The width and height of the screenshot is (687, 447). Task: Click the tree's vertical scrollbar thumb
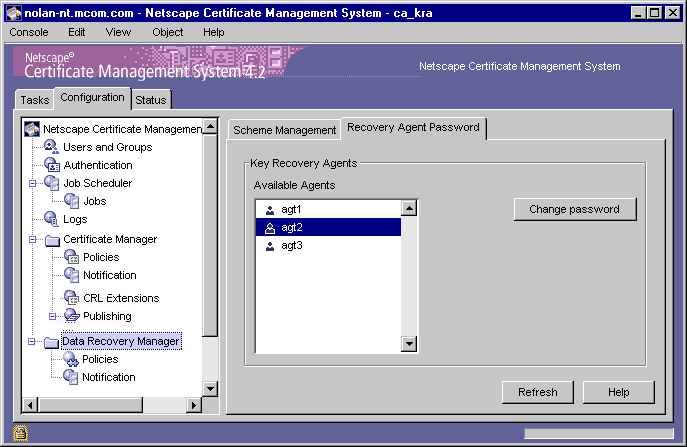point(211,236)
